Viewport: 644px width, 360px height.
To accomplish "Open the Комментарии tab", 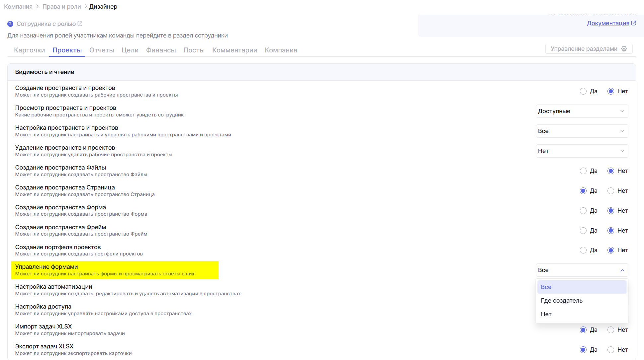I will click(x=234, y=50).
